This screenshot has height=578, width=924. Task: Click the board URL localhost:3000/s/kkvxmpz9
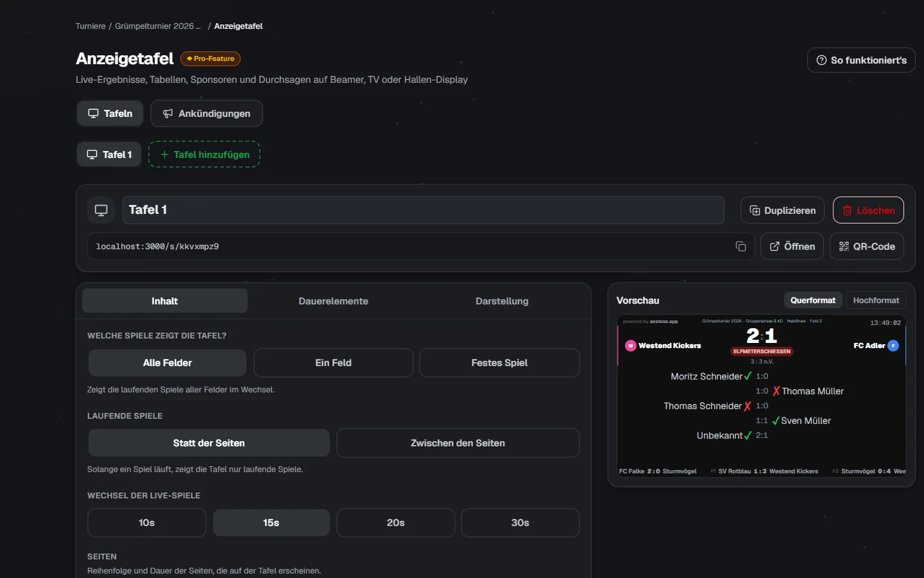click(x=157, y=247)
